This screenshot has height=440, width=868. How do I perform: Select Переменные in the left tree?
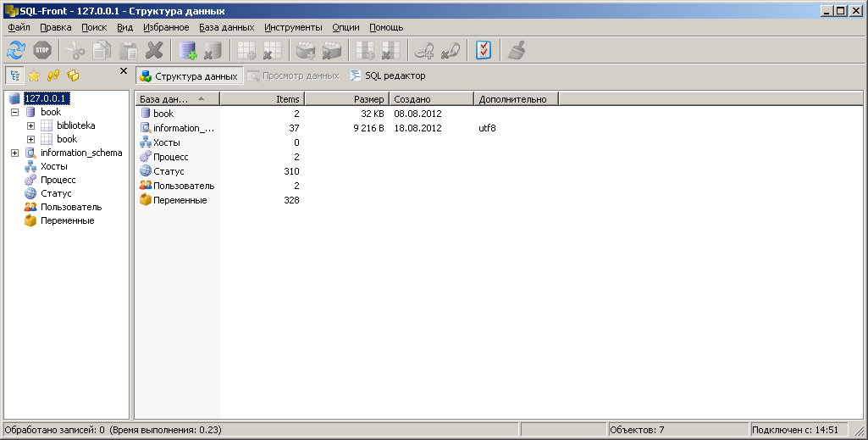coord(68,220)
